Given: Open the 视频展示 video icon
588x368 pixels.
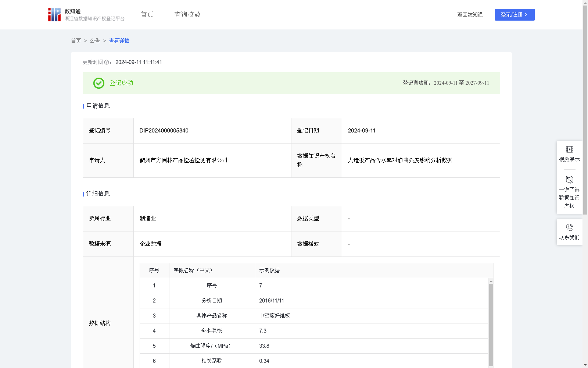Looking at the screenshot, I should pyautogui.click(x=569, y=149).
